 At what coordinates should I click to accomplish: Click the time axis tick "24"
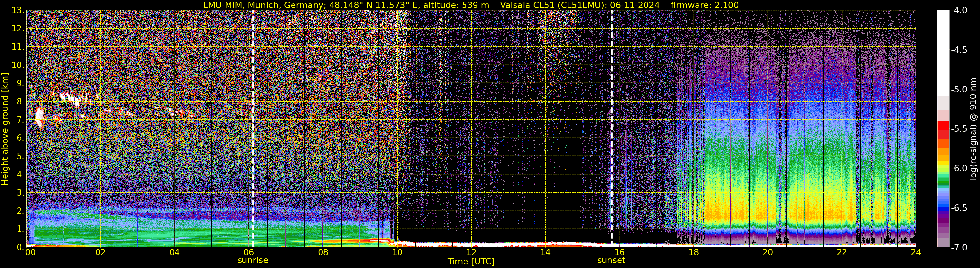tap(916, 252)
